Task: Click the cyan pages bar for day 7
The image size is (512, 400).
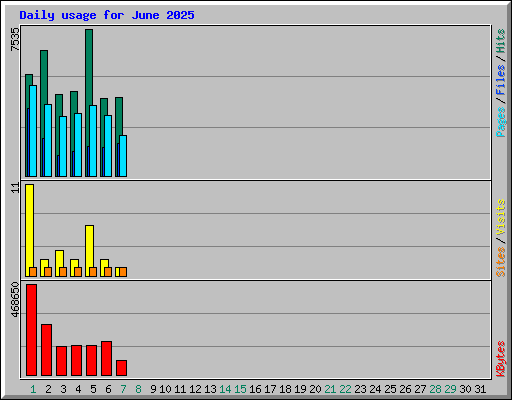Action: pos(123,156)
